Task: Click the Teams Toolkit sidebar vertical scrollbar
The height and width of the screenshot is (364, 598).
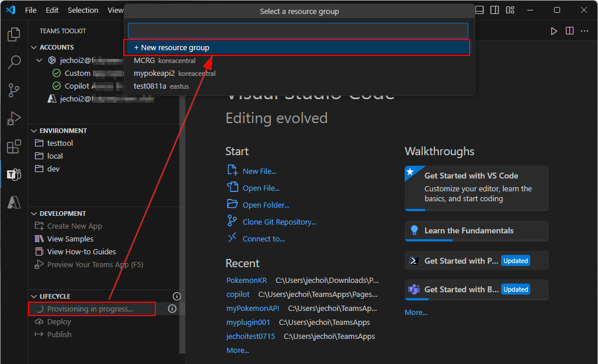Action: [x=182, y=225]
